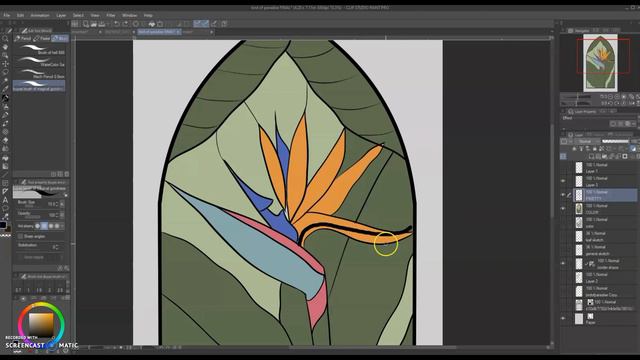Image resolution: width=640 pixels, height=360 pixels.
Task: Tick the checkbox below Anti-aliasing
Action: (x=20, y=236)
